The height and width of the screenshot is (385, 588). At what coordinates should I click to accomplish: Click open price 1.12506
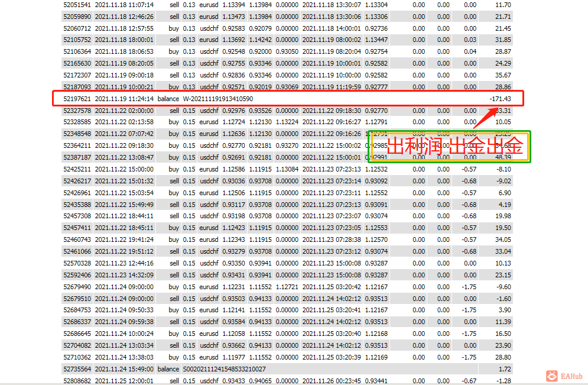[x=233, y=193]
